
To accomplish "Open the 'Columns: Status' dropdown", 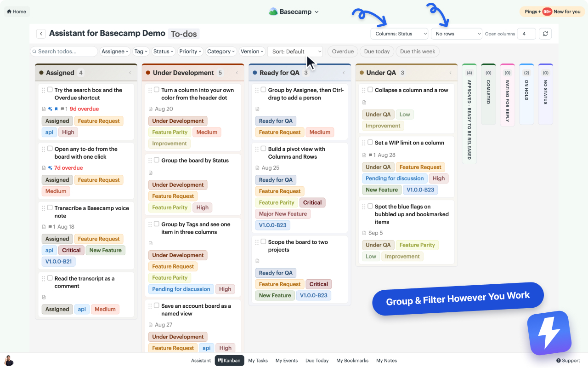I will pyautogui.click(x=400, y=34).
